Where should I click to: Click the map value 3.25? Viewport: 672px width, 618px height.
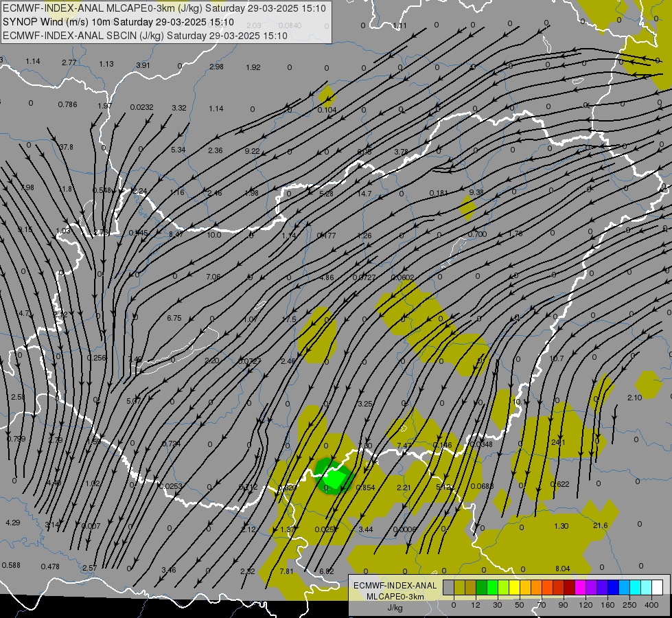coord(365,404)
